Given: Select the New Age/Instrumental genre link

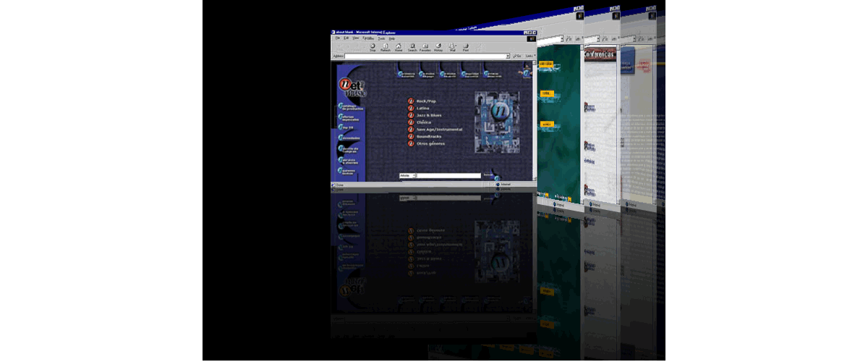Looking at the screenshot, I should point(439,130).
